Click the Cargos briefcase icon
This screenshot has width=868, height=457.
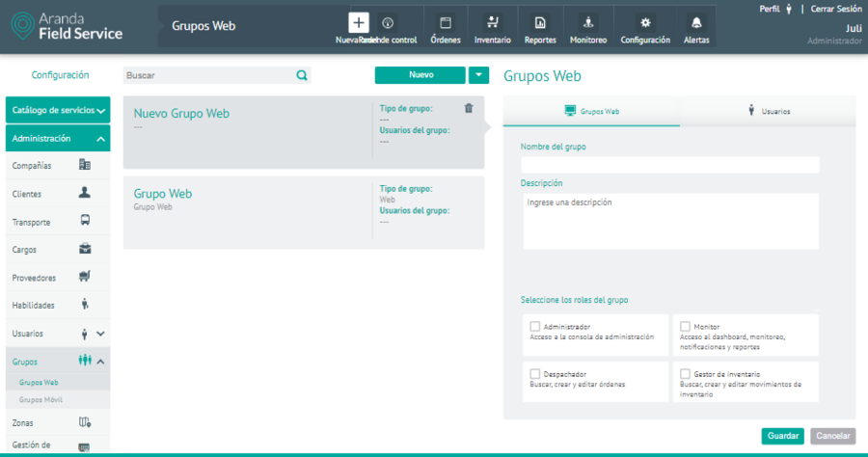pos(85,249)
